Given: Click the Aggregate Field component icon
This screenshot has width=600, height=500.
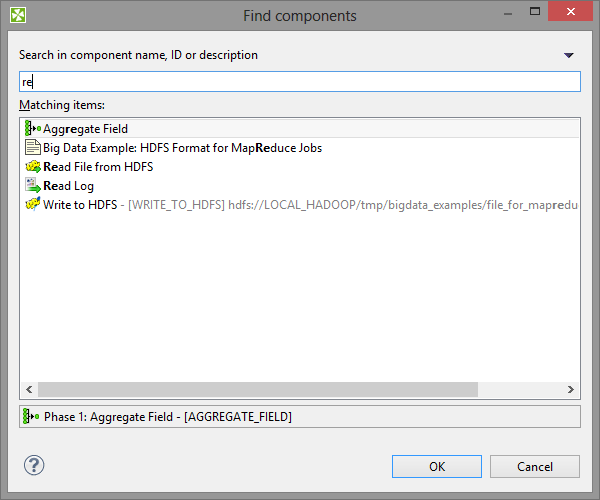Looking at the screenshot, I should tap(32, 129).
